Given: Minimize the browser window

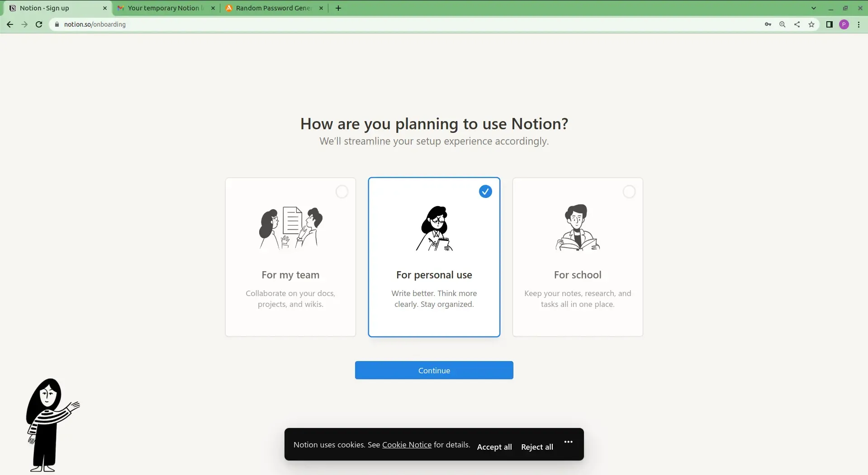Looking at the screenshot, I should (831, 8).
